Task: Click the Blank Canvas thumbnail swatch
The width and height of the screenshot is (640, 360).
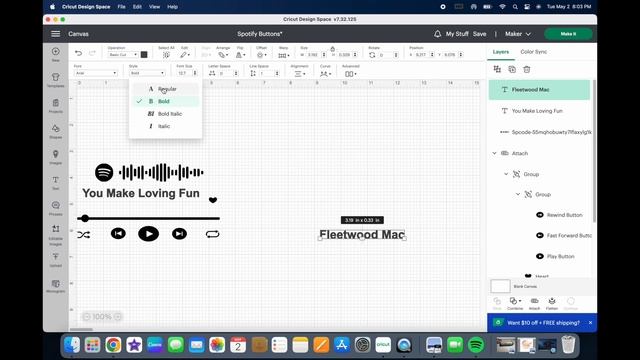Action: [x=500, y=286]
